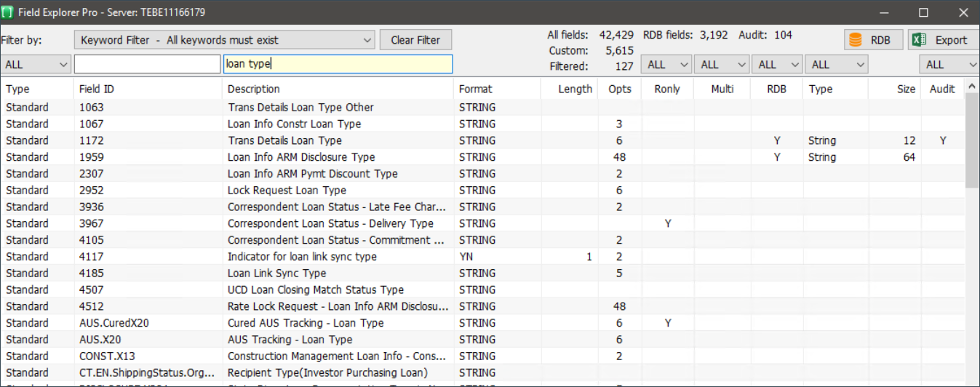Image resolution: width=980 pixels, height=387 pixels.
Task: Click the scrollbar up arrow
Action: point(972,87)
